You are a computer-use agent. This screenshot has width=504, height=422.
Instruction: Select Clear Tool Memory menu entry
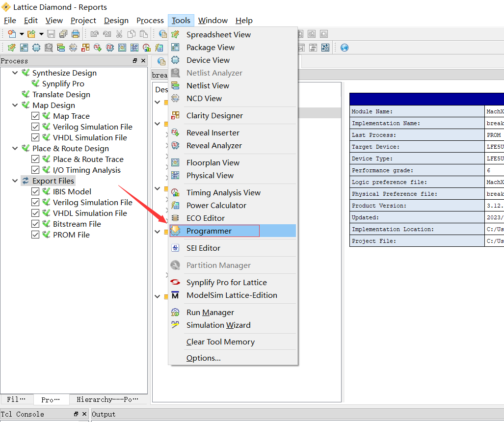(x=233, y=342)
